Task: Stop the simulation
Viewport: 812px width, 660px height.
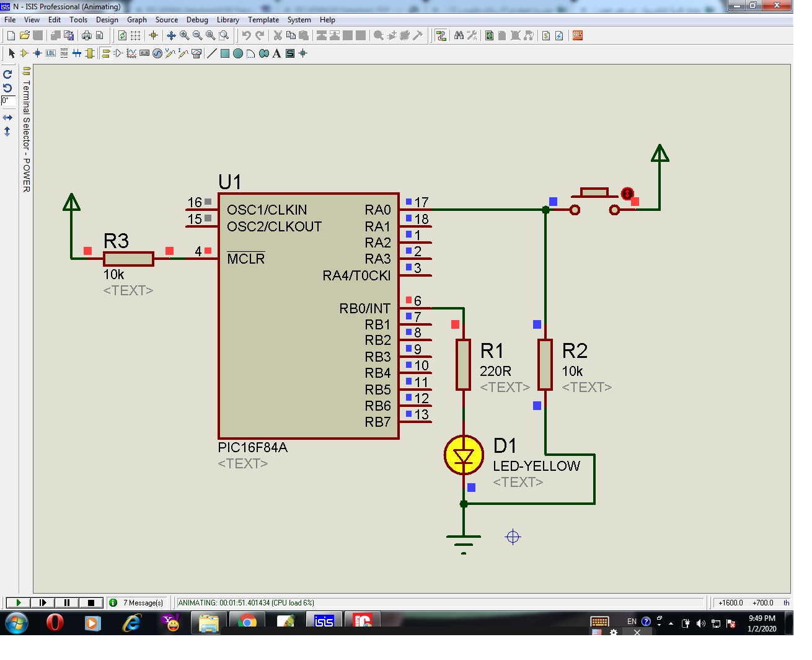Action: coord(90,602)
